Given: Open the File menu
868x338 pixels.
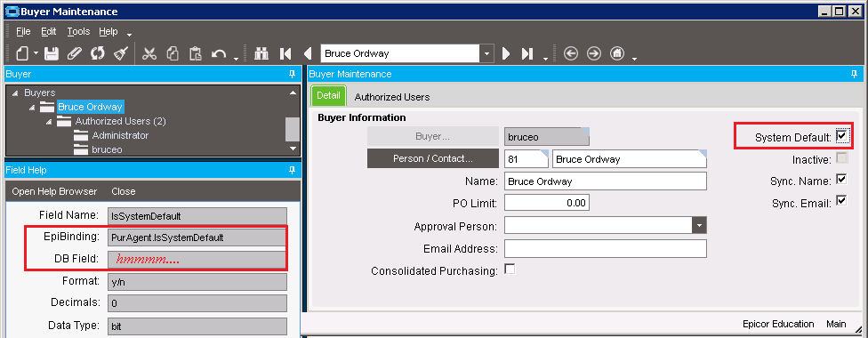Looking at the screenshot, I should tap(23, 32).
